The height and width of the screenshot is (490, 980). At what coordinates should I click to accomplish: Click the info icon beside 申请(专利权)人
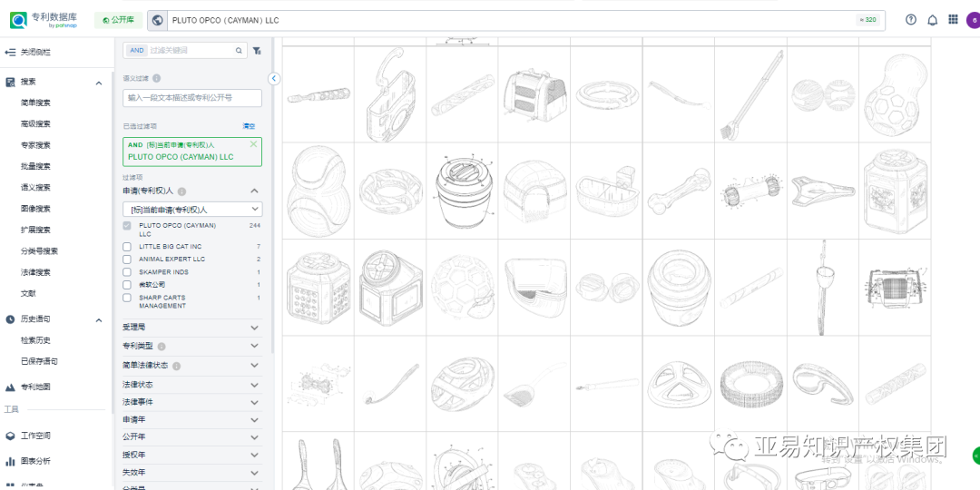181,191
